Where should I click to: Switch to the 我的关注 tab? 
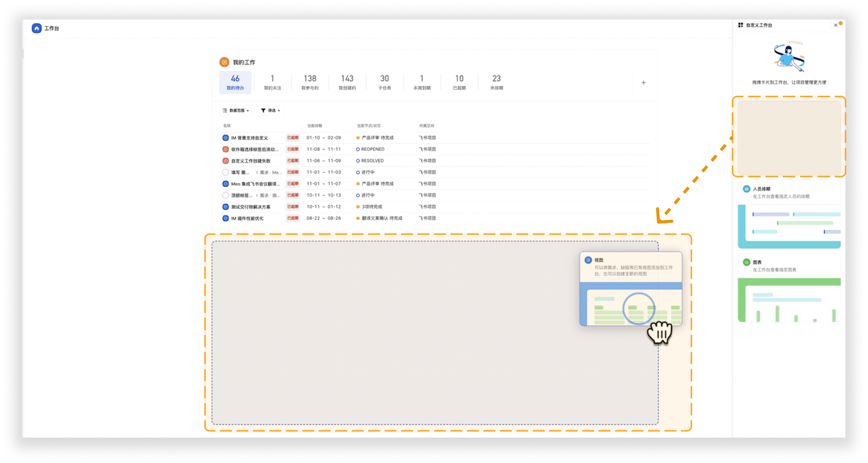(272, 82)
